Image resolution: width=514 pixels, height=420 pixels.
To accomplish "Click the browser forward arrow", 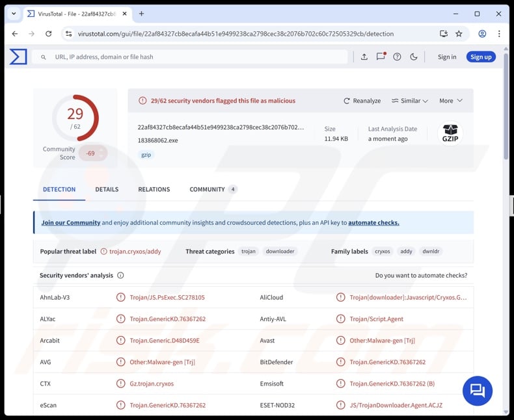I will point(31,33).
